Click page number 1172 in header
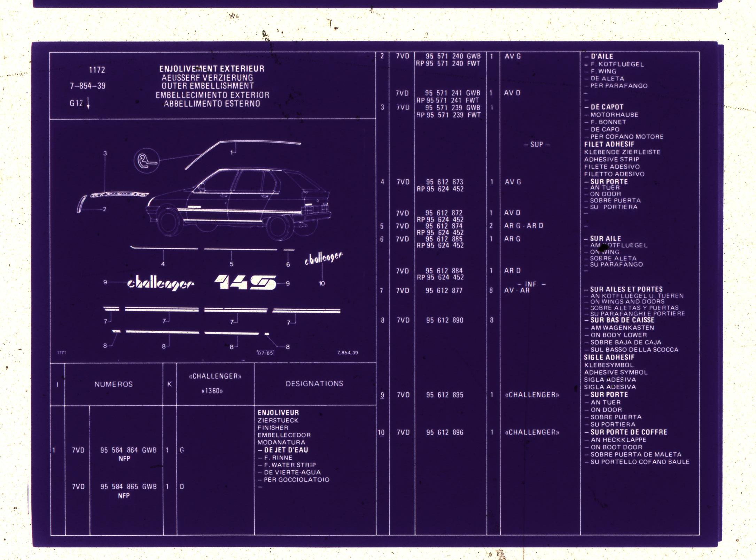The width and height of the screenshot is (756, 560). (97, 70)
